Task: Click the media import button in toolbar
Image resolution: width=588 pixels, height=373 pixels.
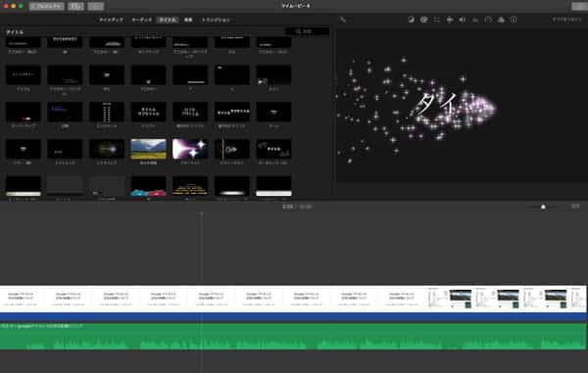Action: 76,6
